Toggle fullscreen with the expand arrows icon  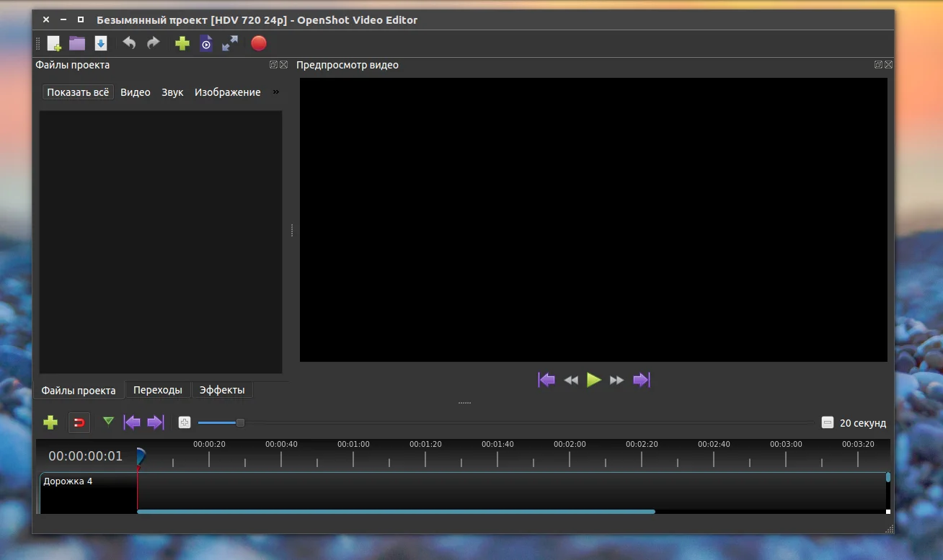click(230, 43)
